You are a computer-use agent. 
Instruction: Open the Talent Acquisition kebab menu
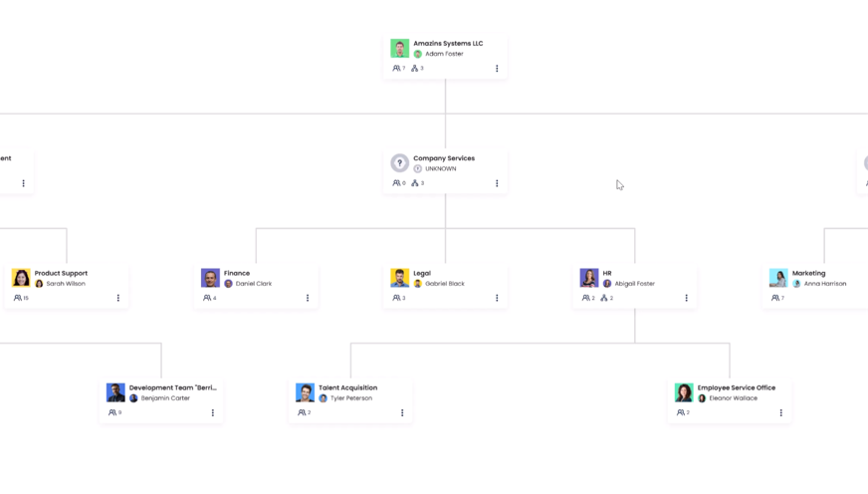tap(402, 412)
